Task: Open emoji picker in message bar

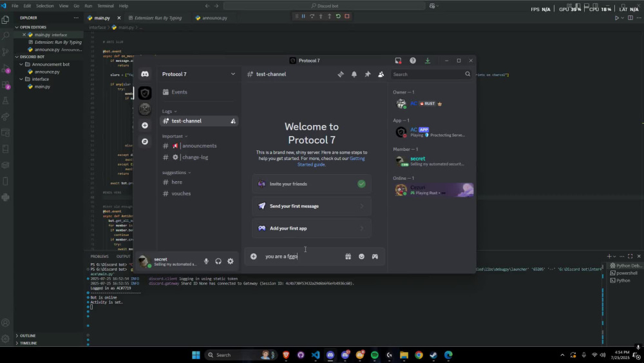Action: (x=361, y=257)
